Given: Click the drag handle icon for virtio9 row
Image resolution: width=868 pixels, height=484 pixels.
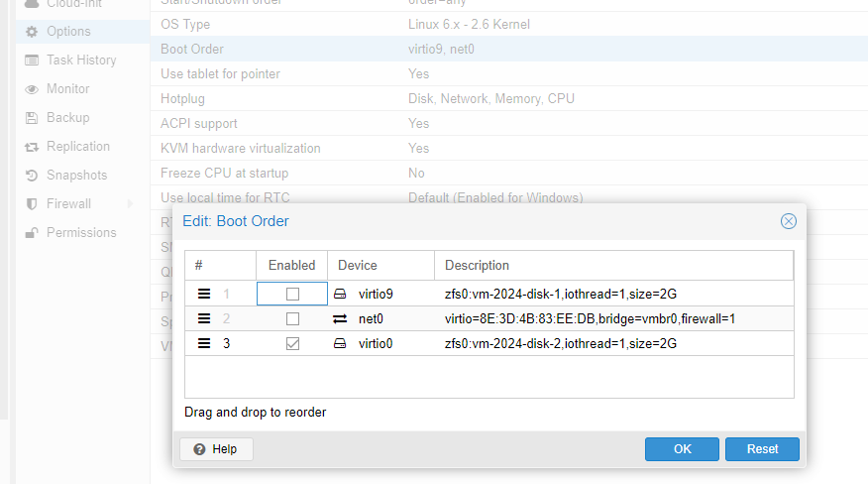Looking at the screenshot, I should coord(204,294).
